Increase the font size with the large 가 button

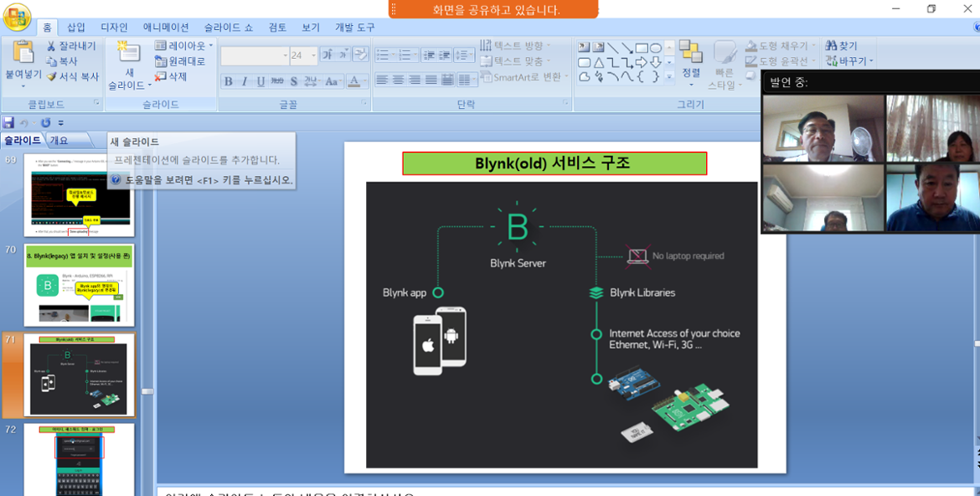coord(328,55)
